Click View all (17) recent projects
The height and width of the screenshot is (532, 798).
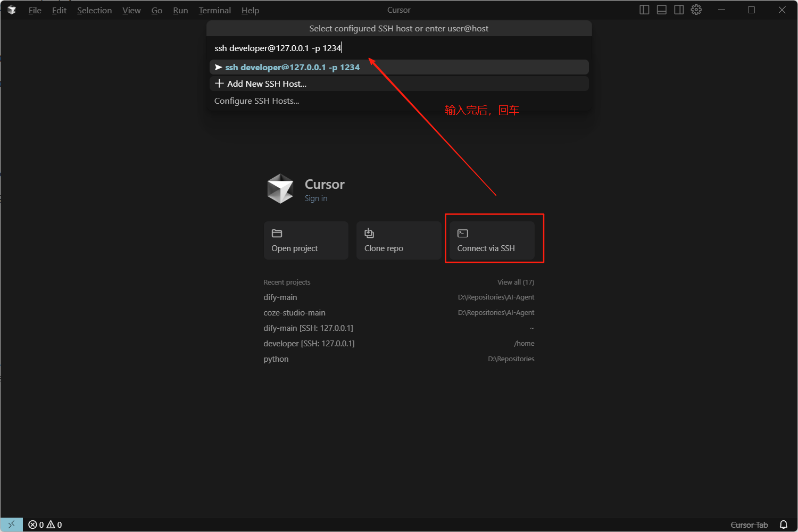pyautogui.click(x=516, y=282)
